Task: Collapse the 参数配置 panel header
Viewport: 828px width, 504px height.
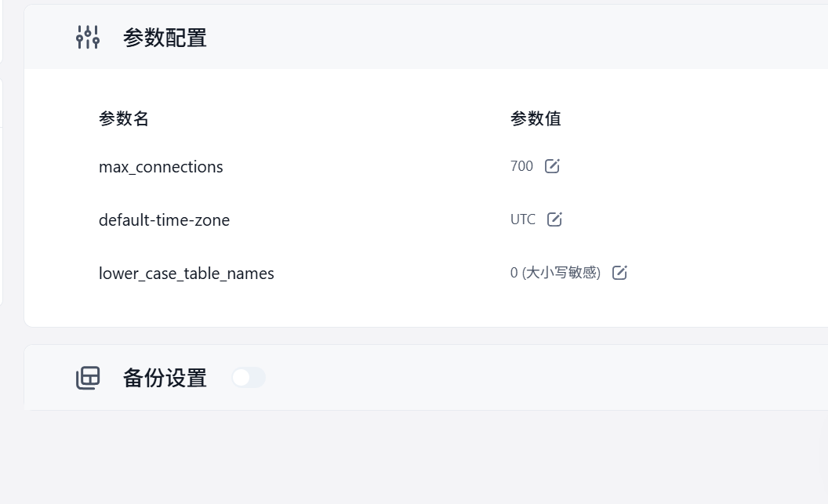Action: point(164,37)
